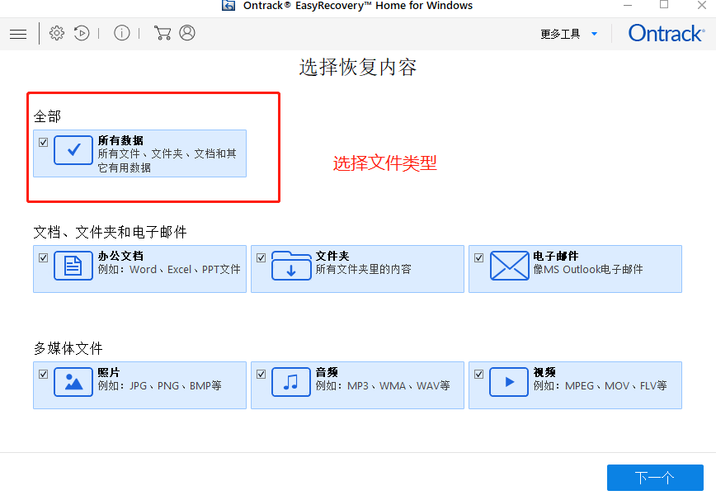Click the 文档、文件夹和电子邮件 heading
The height and width of the screenshot is (500, 716).
point(110,232)
